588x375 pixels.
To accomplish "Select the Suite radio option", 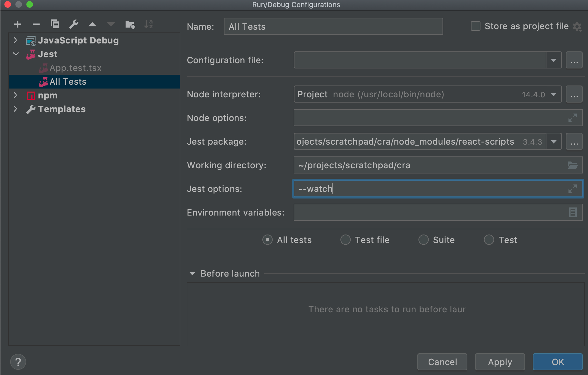I will tap(423, 240).
